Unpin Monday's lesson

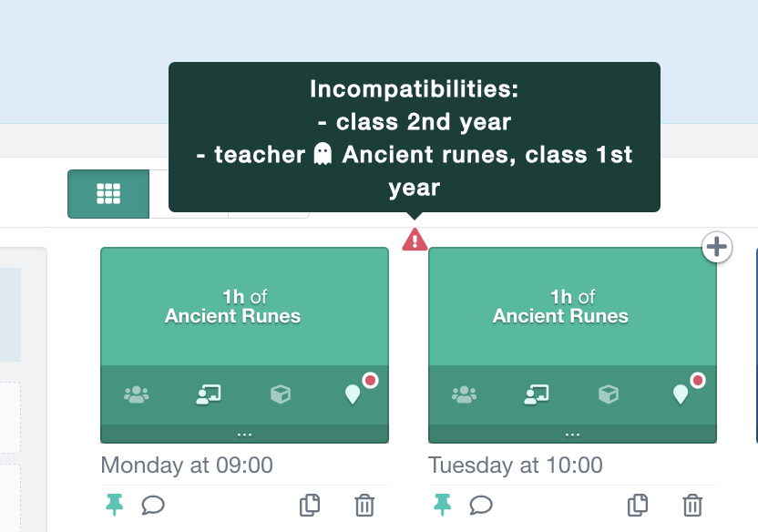tap(115, 505)
